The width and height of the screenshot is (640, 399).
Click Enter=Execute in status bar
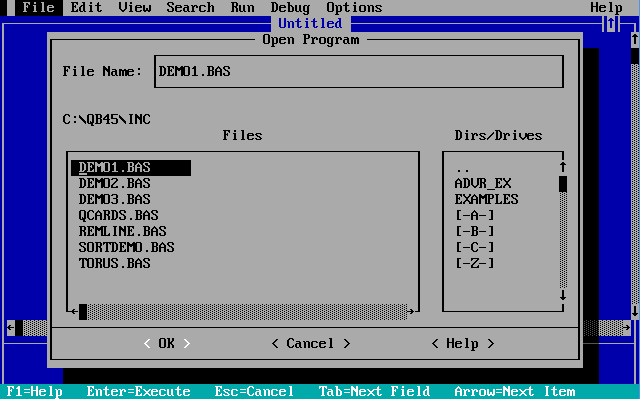pyautogui.click(x=138, y=391)
